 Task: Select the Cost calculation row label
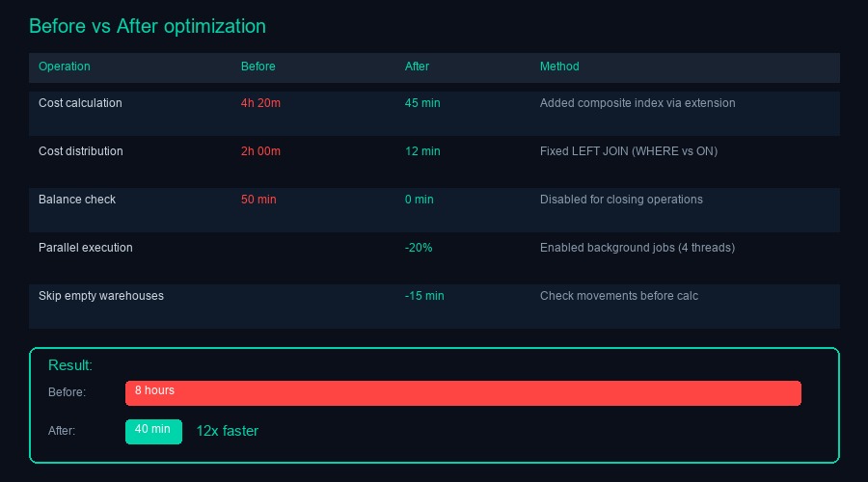point(80,103)
